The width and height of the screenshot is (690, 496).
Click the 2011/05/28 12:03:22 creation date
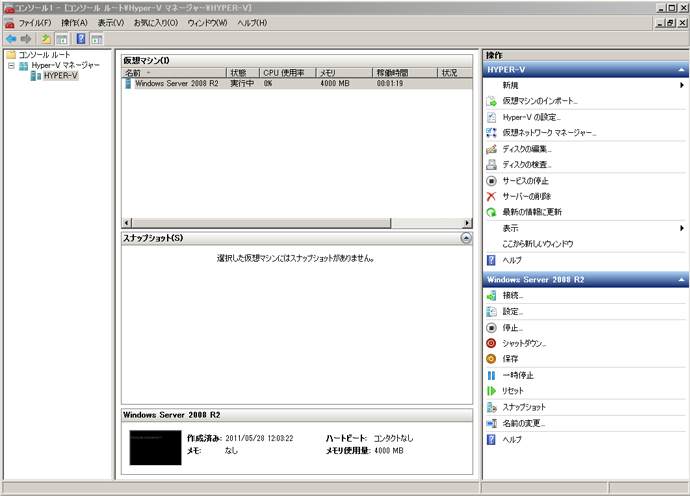point(259,438)
